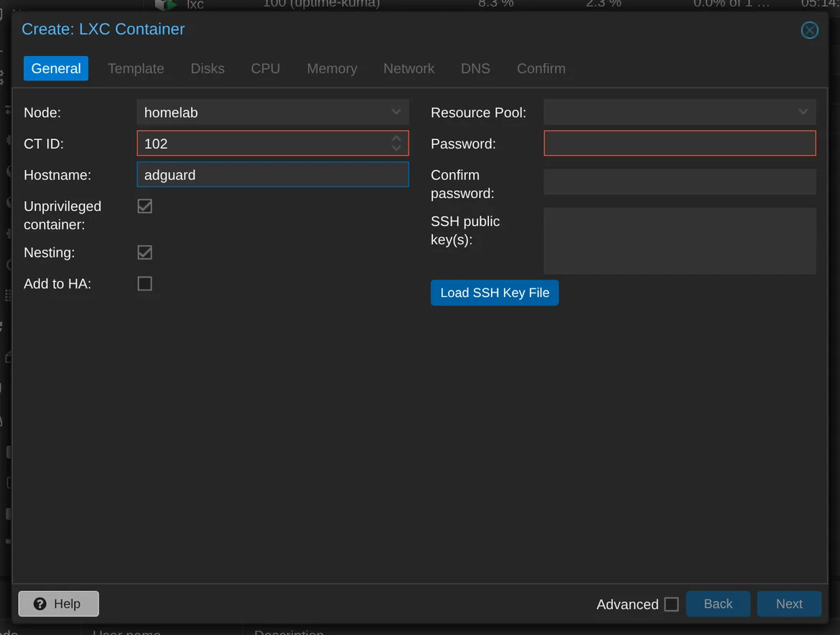Viewport: 840px width, 635px height.
Task: Increase CT ID with up spinner arrow
Action: tap(396, 138)
